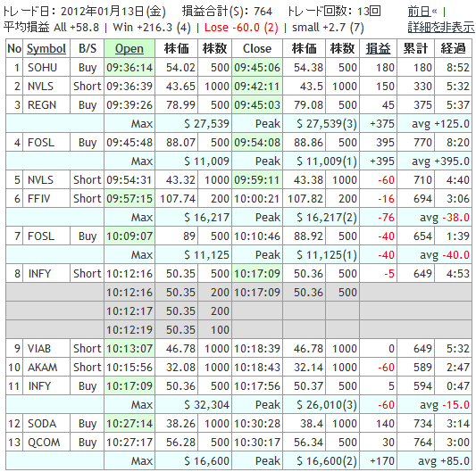
Task: Click avg +125.0 summary cell
Action: click(x=434, y=124)
